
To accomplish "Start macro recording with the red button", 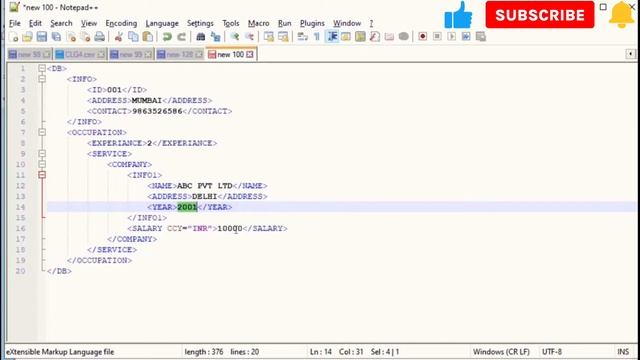I will [422, 37].
